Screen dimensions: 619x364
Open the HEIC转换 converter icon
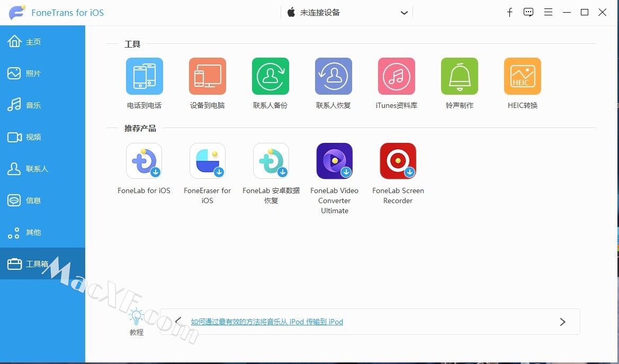pyautogui.click(x=523, y=76)
